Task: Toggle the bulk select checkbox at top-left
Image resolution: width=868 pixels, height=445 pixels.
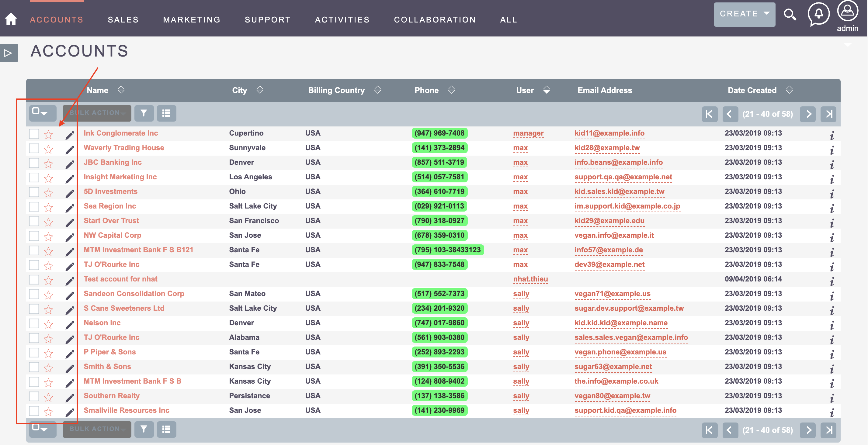Action: (37, 112)
